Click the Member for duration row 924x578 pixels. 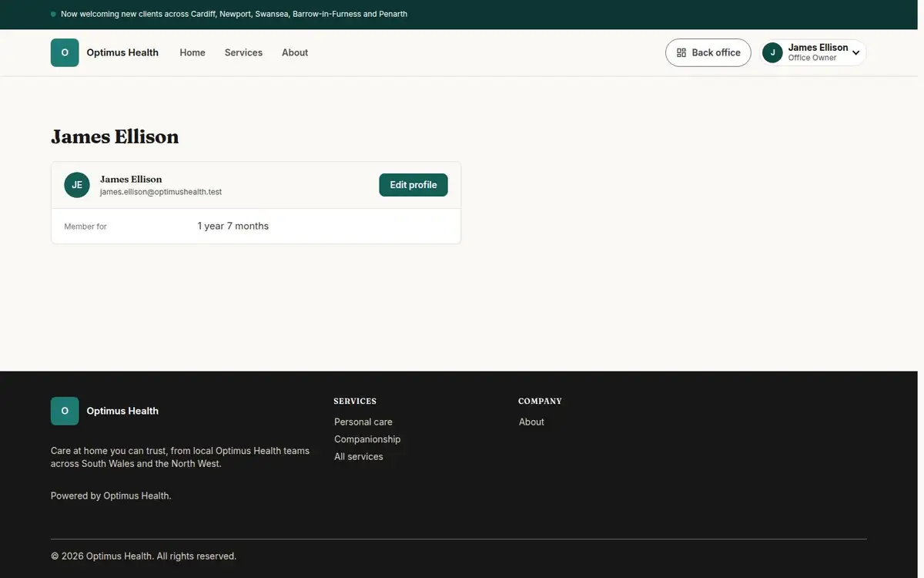[x=256, y=226]
